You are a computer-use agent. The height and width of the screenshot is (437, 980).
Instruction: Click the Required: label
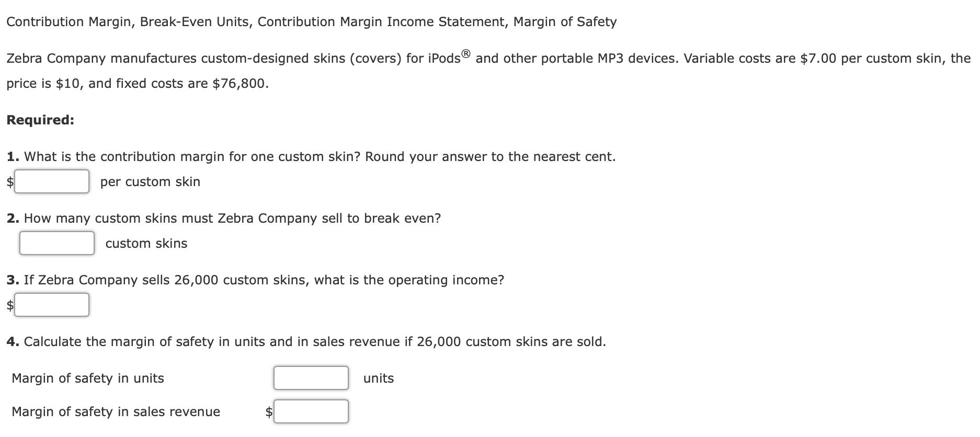40,120
